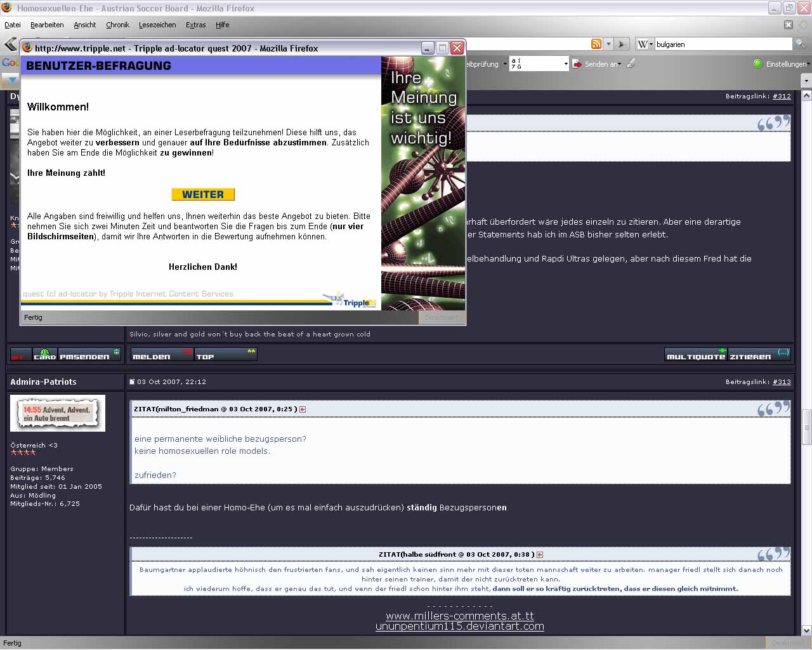Click the red snapback arrow after milton_friedman quote
The image size is (812, 650).
tap(303, 409)
